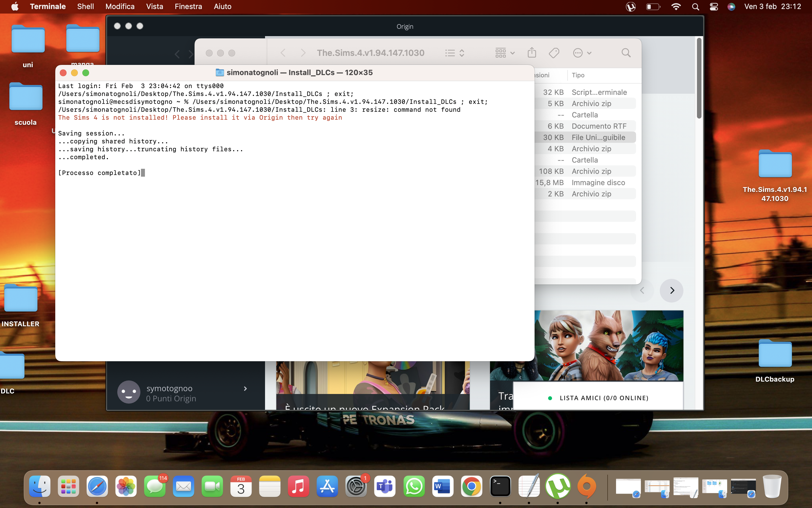
Task: Open TextEdit in the Dock
Action: 529,486
